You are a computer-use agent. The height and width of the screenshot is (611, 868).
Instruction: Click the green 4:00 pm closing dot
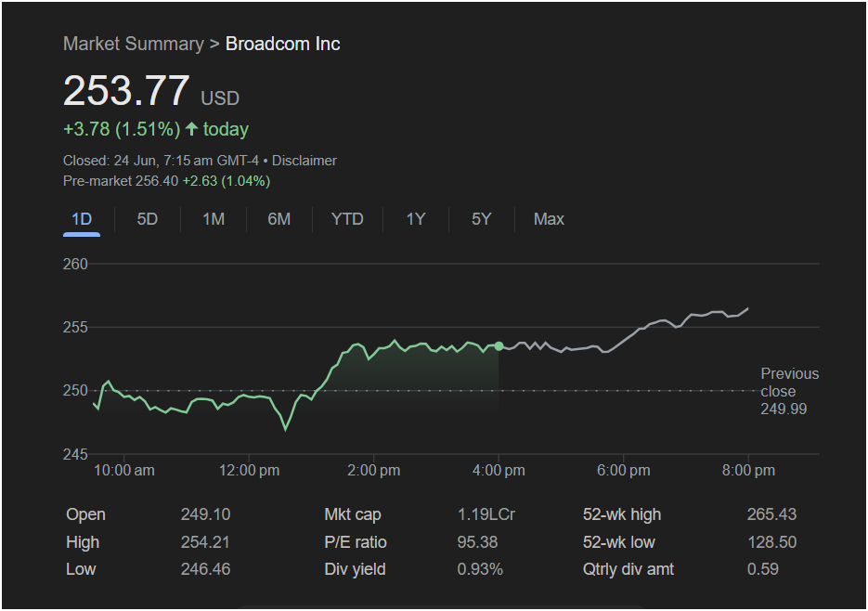pos(499,346)
